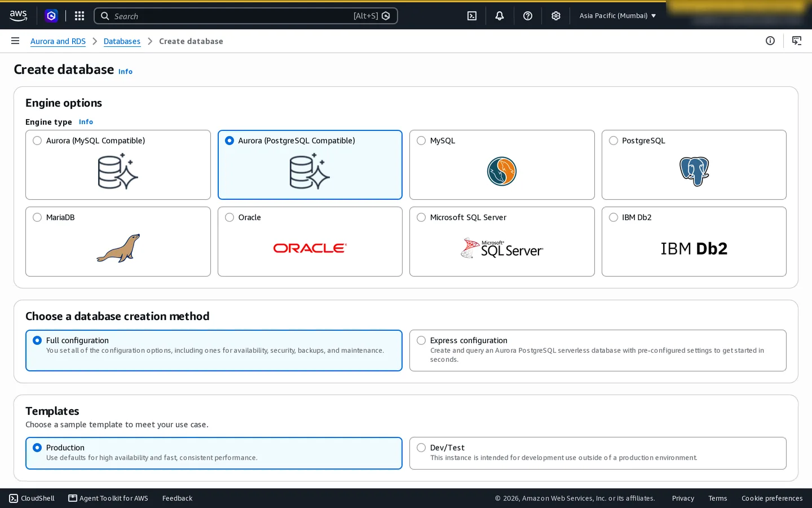Click the MariaDB seal logo
Image resolution: width=812 pixels, height=508 pixels.
click(118, 248)
